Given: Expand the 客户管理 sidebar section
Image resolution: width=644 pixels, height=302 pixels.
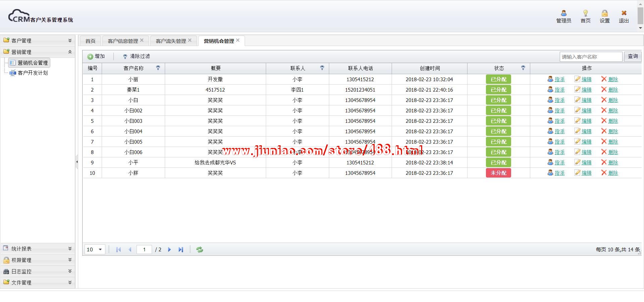Looking at the screenshot, I should click(x=70, y=41).
